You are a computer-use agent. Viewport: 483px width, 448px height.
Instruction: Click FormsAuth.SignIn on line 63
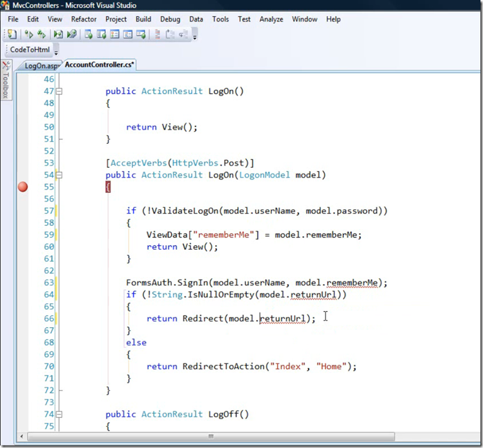[x=167, y=283]
